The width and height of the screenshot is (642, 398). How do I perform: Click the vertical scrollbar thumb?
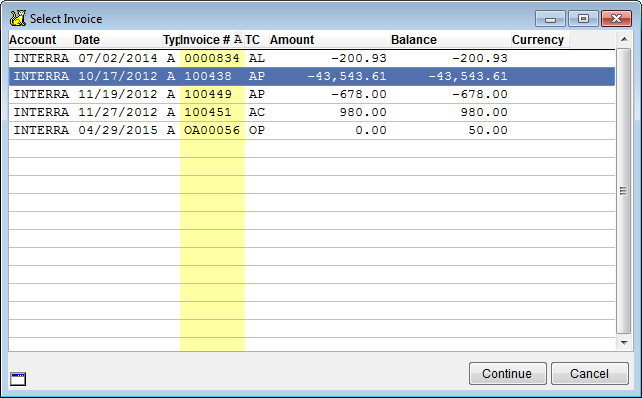(x=624, y=191)
